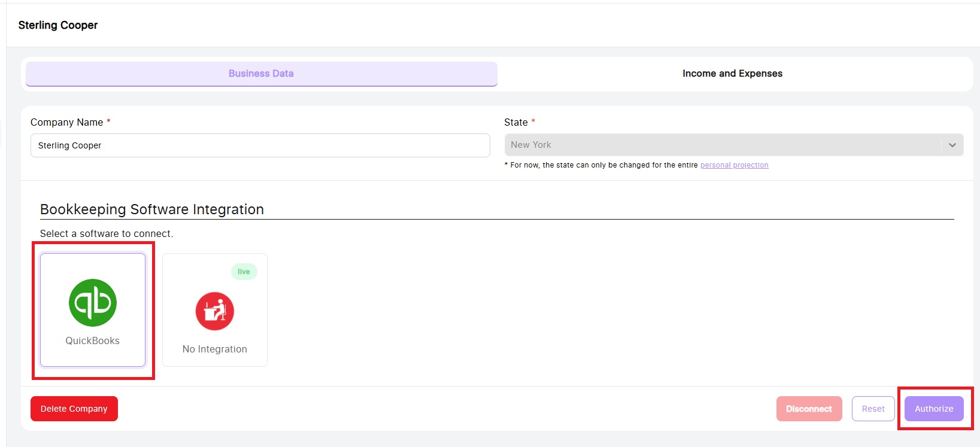Click the Select a software to connect text
The width and height of the screenshot is (980, 447).
point(107,233)
